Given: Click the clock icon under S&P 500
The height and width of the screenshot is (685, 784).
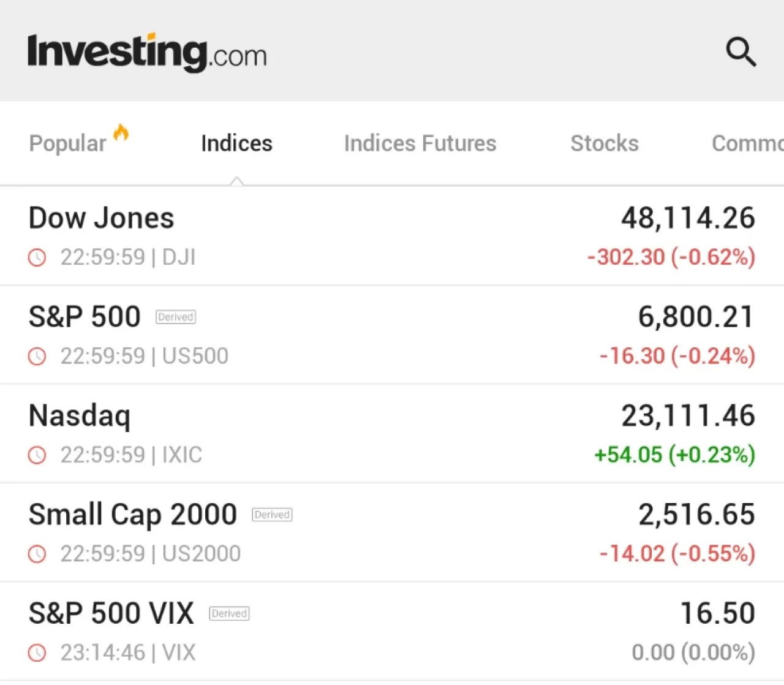Looking at the screenshot, I should pyautogui.click(x=37, y=356).
